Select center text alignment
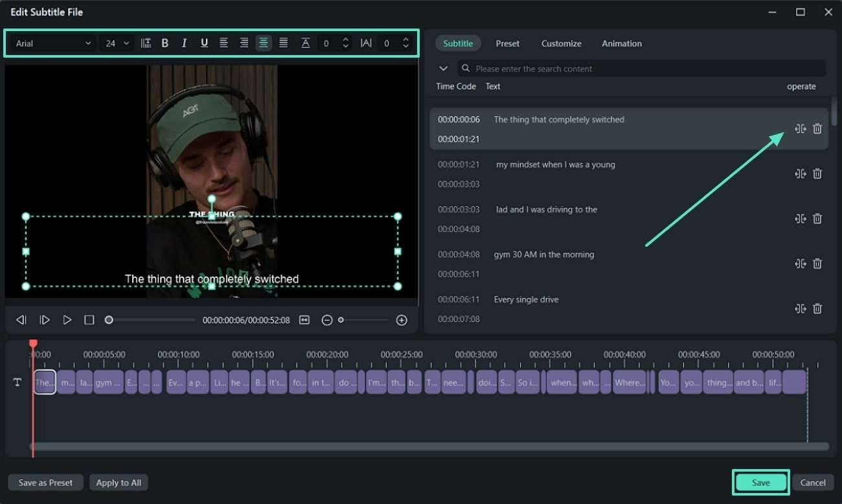 pos(263,43)
